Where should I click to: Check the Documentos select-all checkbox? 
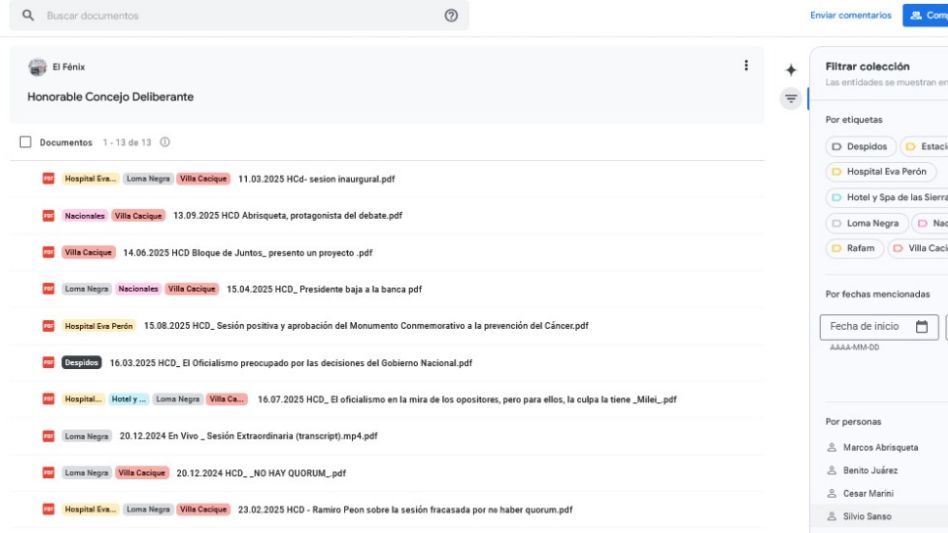tap(26, 142)
